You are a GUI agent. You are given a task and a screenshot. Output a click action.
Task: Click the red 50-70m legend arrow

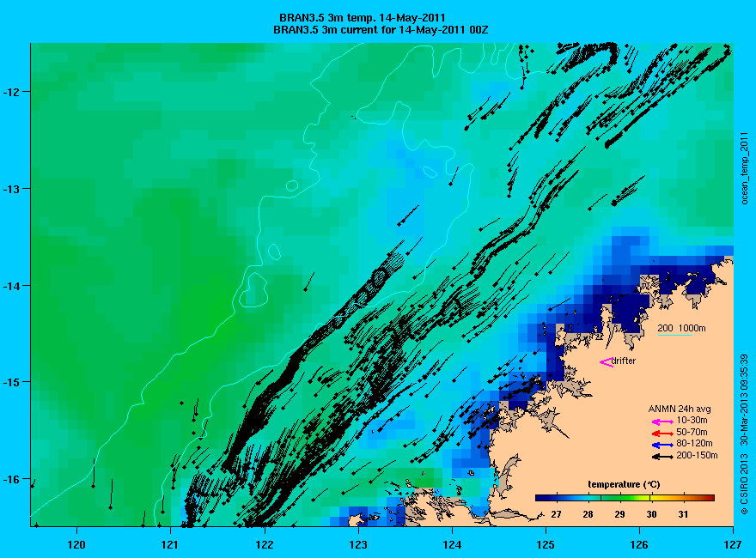coord(662,434)
